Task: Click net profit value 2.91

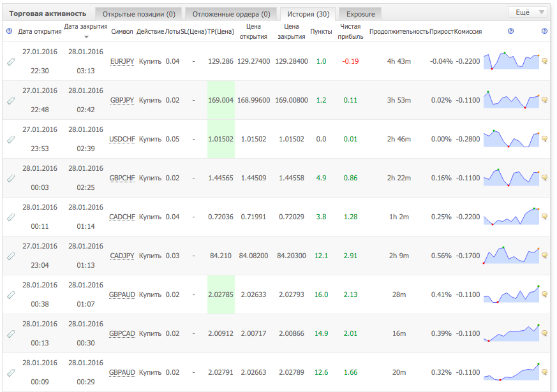Action: pos(351,256)
